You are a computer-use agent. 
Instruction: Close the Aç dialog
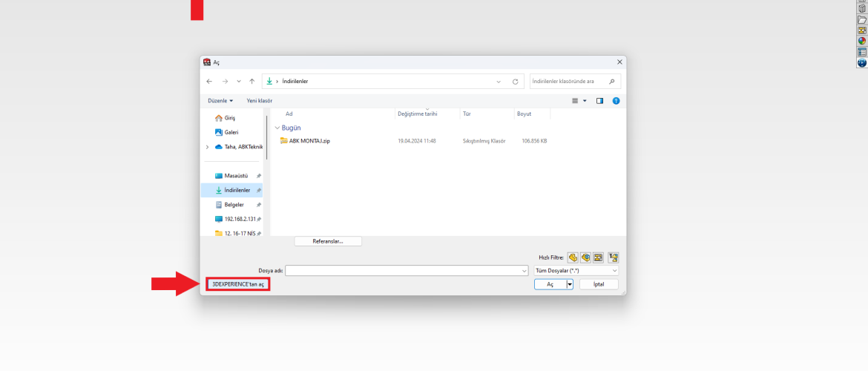pos(619,62)
